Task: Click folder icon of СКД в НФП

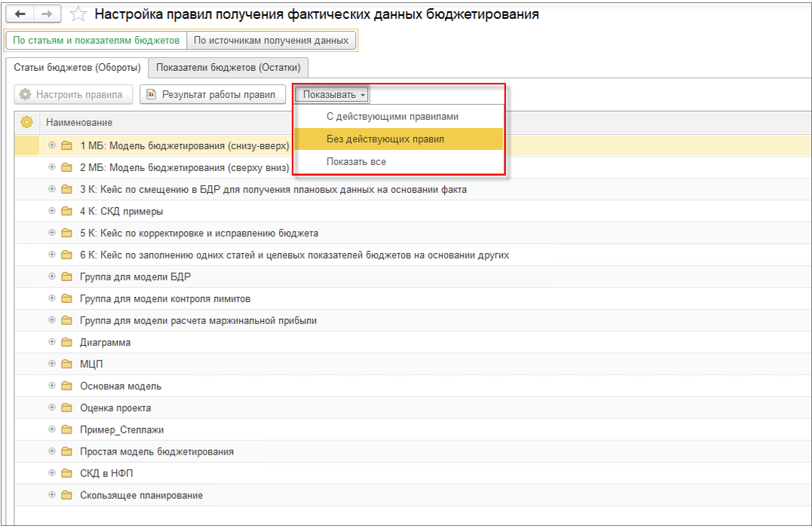Action: pos(66,473)
